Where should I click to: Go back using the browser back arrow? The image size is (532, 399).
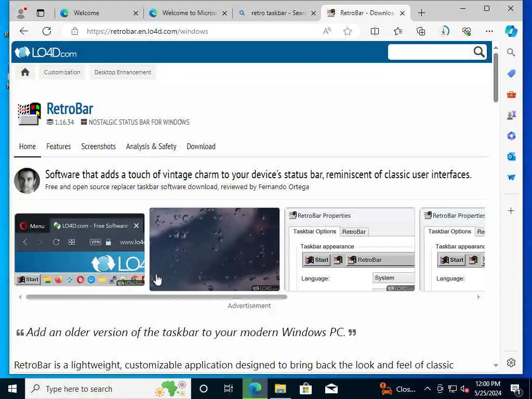[24, 31]
